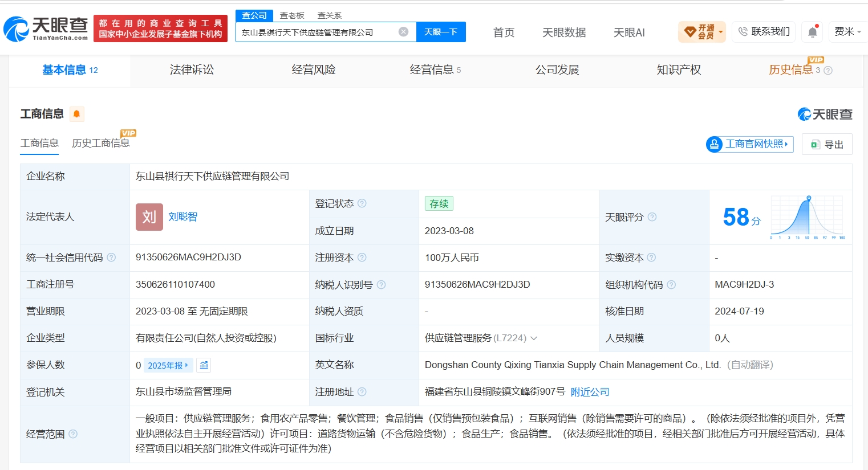
Task: Clear the search box with X icon
Action: point(403,32)
